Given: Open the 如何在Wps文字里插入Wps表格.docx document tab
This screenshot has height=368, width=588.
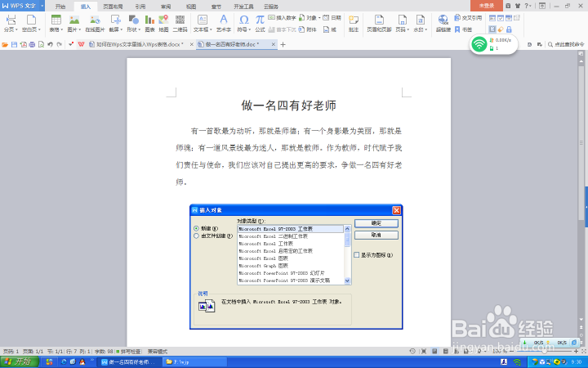Looking at the screenshot, I should [137, 44].
